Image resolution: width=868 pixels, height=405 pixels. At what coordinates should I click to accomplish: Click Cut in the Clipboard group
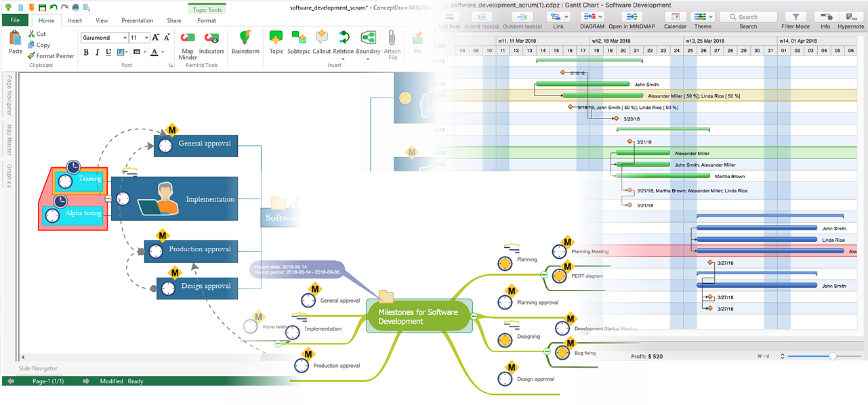point(37,34)
